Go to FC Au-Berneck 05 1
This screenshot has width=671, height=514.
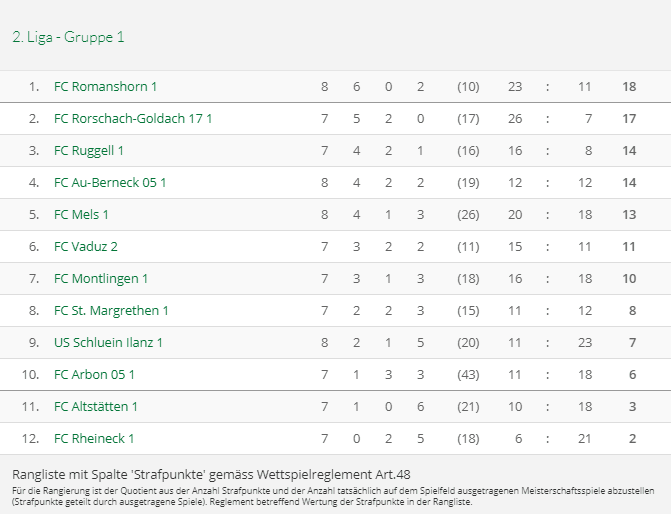[110, 183]
